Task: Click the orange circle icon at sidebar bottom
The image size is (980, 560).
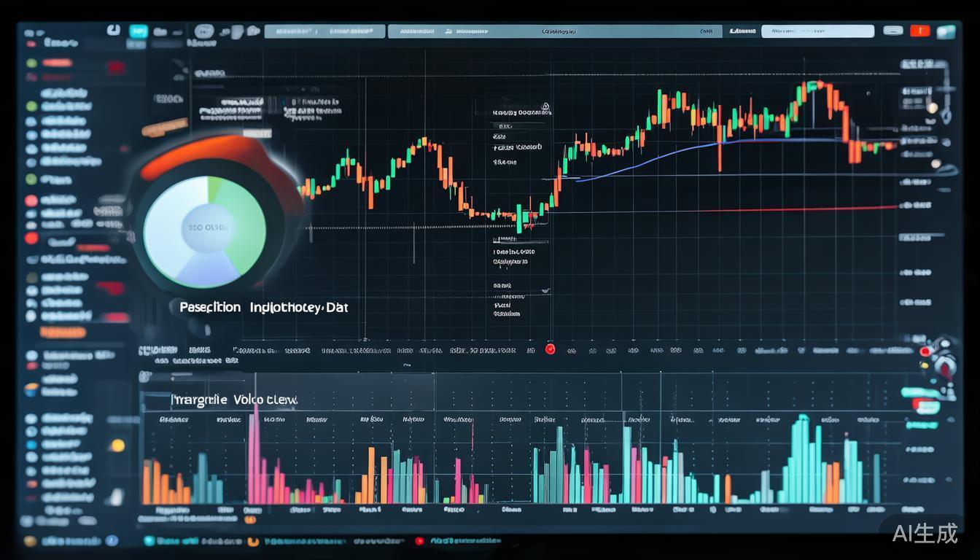Action: pyautogui.click(x=30, y=541)
